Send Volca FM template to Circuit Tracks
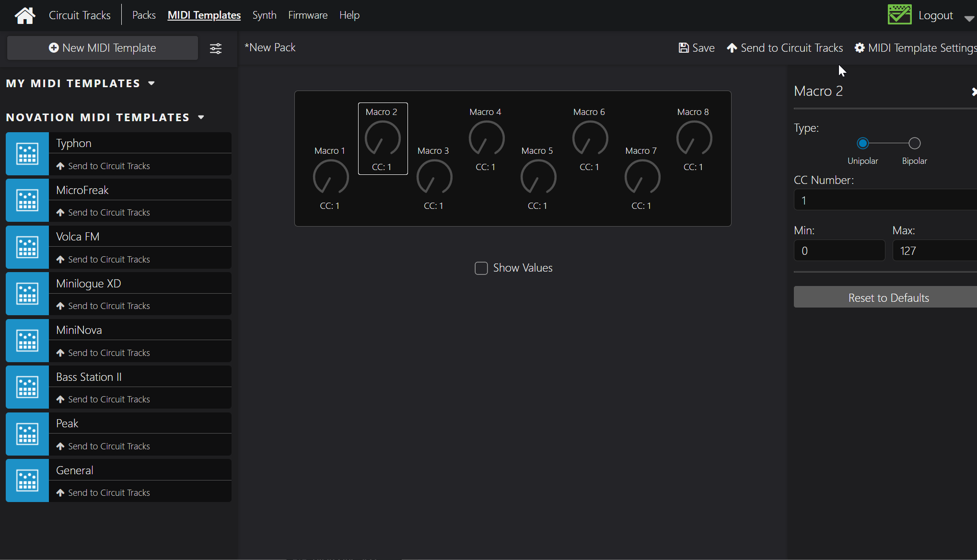 [x=103, y=259]
